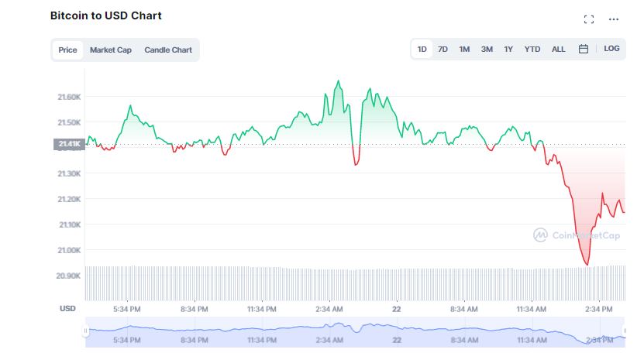Select the 7D time range
This screenshot has width=644, height=353.
tap(443, 50)
